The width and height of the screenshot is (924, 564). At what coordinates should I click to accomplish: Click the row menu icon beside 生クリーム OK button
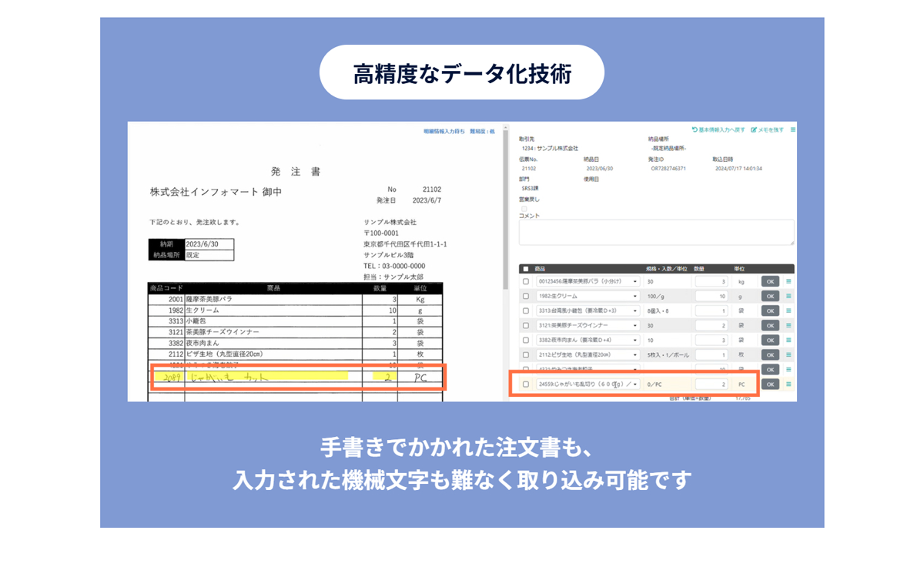pos(788,296)
